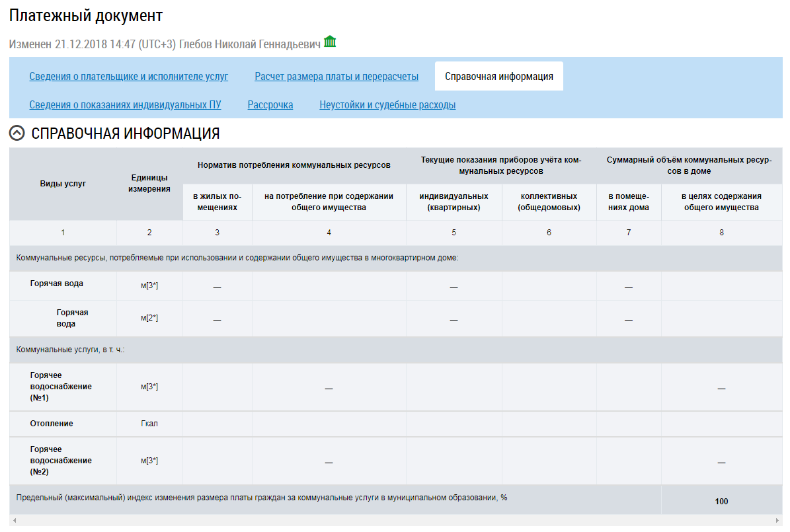Click the индивидуальных (квартирных) column header

pyautogui.click(x=454, y=202)
